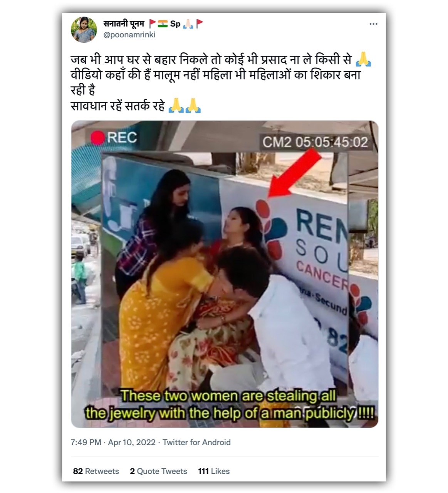448x493 pixels.
Task: Open the 7:49 PM timestamp link
Action: click(x=86, y=442)
